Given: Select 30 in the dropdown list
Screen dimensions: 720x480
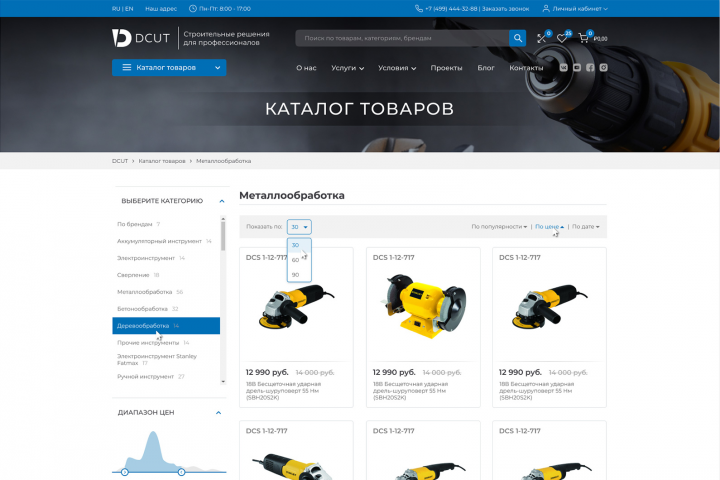Looking at the screenshot, I should (x=299, y=245).
